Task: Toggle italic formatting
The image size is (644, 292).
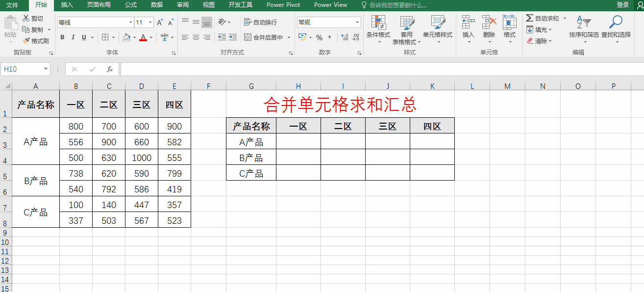Action: coord(73,37)
